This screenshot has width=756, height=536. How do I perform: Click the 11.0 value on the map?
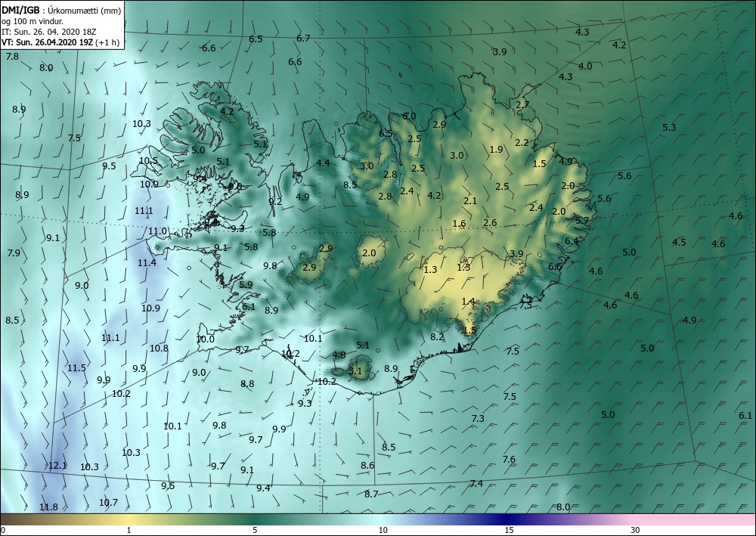pos(158,232)
